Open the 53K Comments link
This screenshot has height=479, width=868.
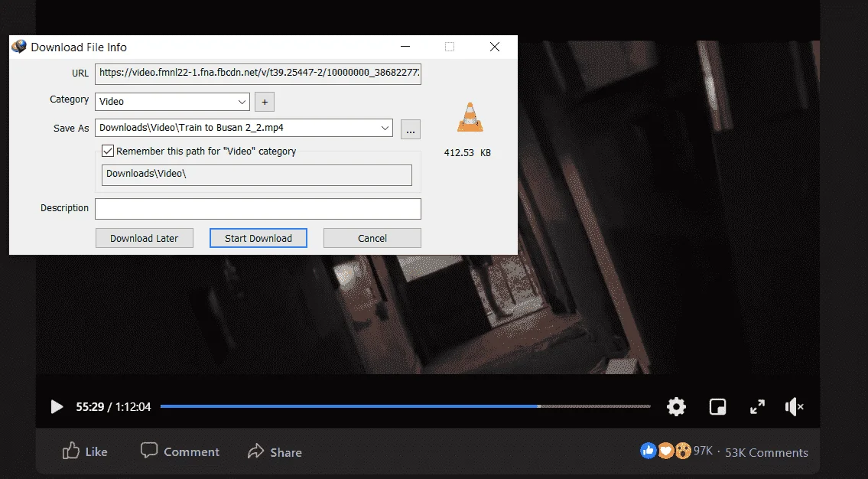[x=767, y=452]
